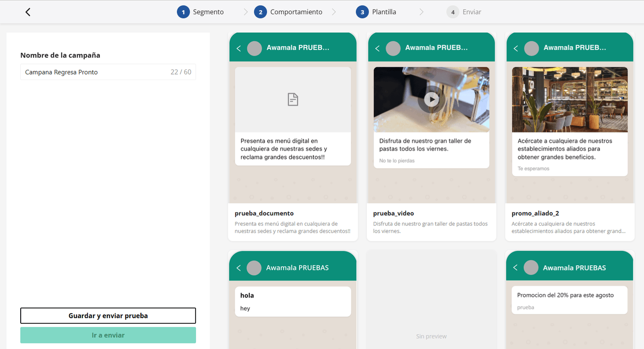Click prueba_video description below its title
Image resolution: width=644 pixels, height=349 pixels.
[431, 228]
